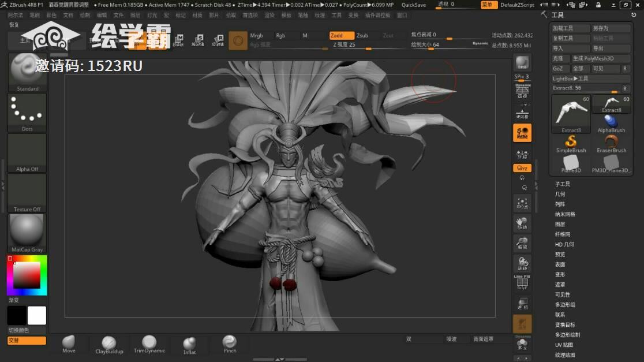This screenshot has height=362, width=644.
Task: Click the GoZ button
Action: [560, 69]
